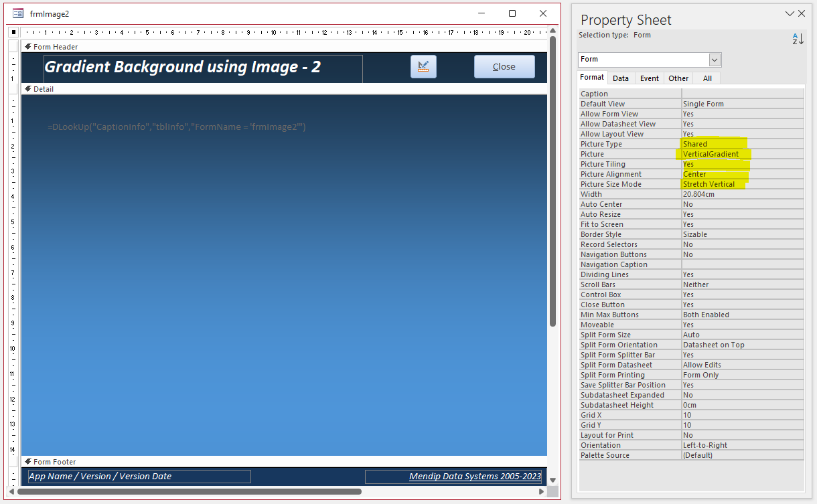The height and width of the screenshot is (504, 817).
Task: Click the design tool icon button in Form Header
Action: tap(423, 66)
